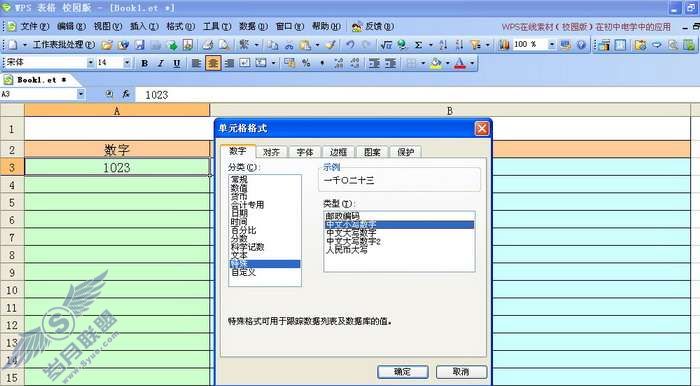The height and width of the screenshot is (386, 700).
Task: Open the AutoSum dropdown arrow
Action: (x=430, y=45)
